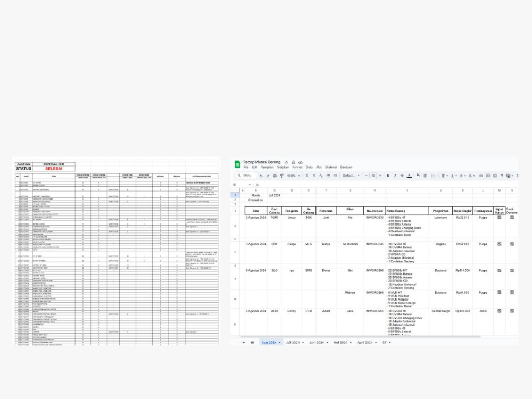
Task: Pick a text color
Action: pyautogui.click(x=409, y=176)
